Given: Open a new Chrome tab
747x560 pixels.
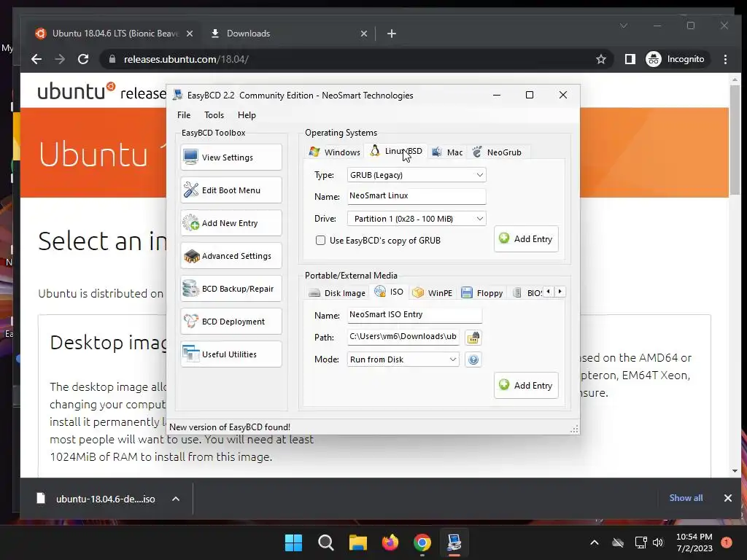Looking at the screenshot, I should 392,34.
